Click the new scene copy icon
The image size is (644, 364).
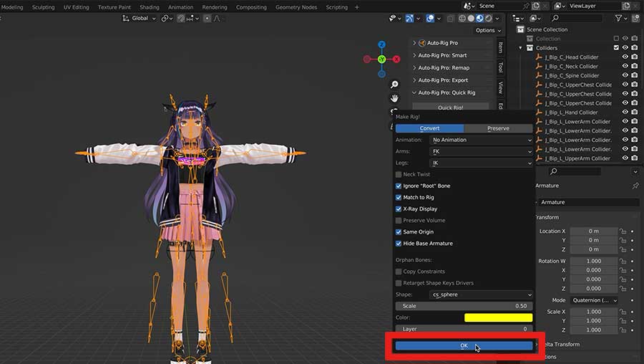tap(535, 6)
